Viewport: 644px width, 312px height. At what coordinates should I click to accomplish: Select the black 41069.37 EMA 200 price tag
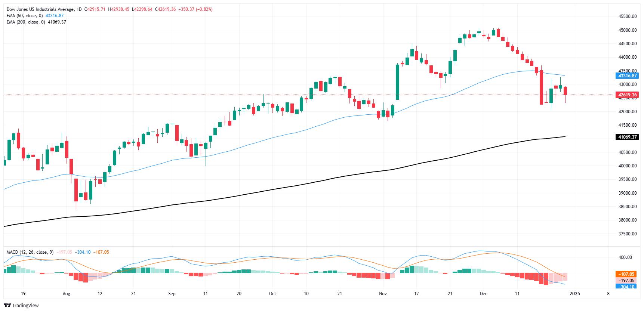[627, 137]
